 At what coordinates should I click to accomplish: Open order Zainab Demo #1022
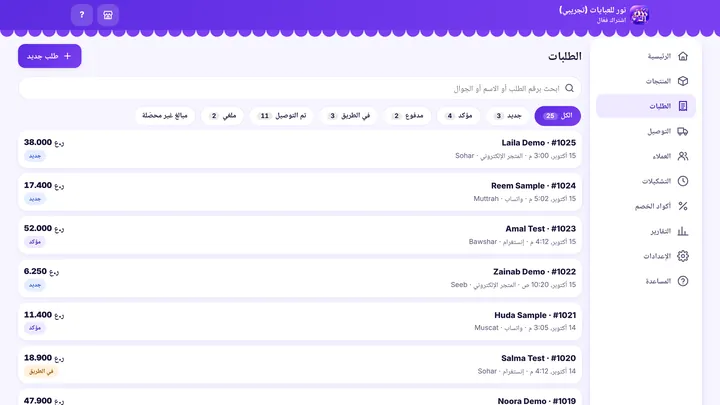(x=300, y=278)
